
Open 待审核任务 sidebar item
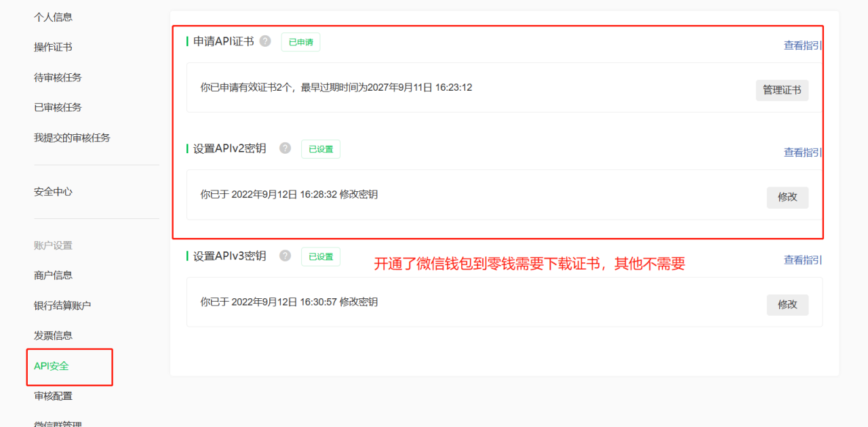[58, 77]
